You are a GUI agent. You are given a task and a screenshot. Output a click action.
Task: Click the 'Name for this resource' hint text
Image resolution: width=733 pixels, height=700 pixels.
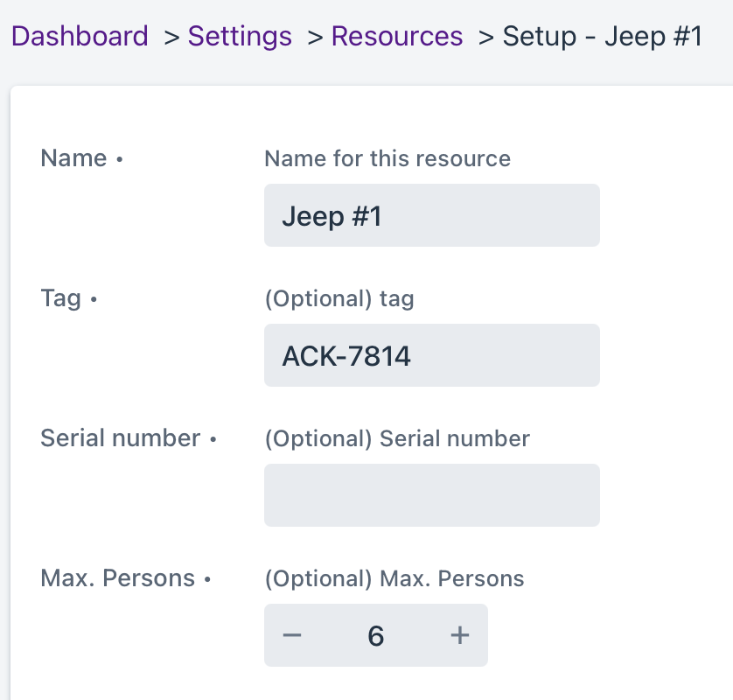coord(387,158)
